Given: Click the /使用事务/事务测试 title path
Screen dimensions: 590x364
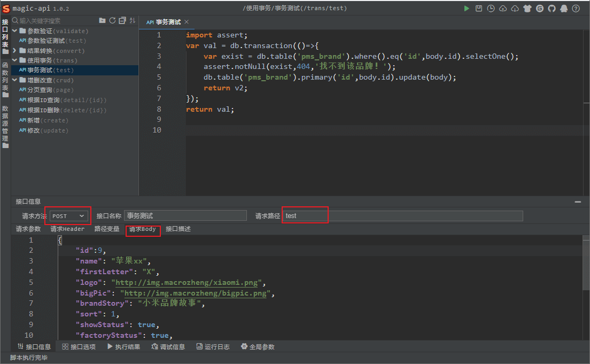Looking at the screenshot, I should coord(294,8).
